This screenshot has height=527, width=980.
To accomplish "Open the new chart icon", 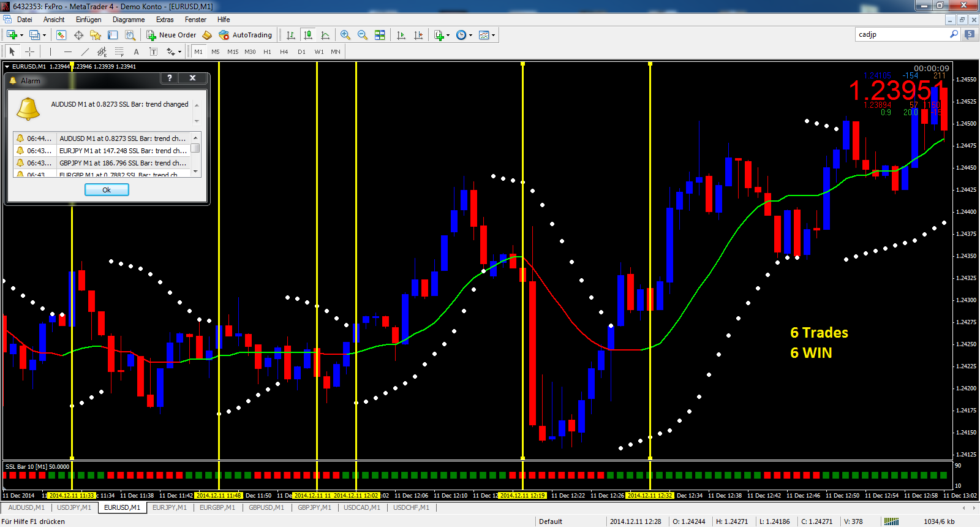I will pos(12,35).
